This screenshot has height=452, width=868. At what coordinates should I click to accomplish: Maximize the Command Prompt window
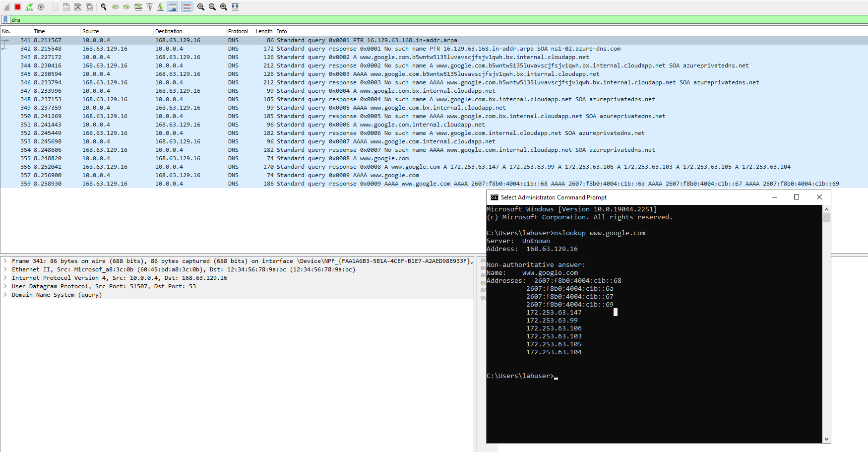click(797, 197)
